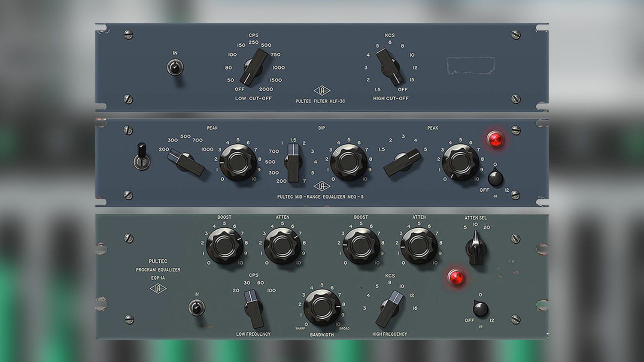Click the 'BANDWIDTH' label on the EQP-1A
Image resolution: width=644 pixels, height=362 pixels.
tap(322, 335)
